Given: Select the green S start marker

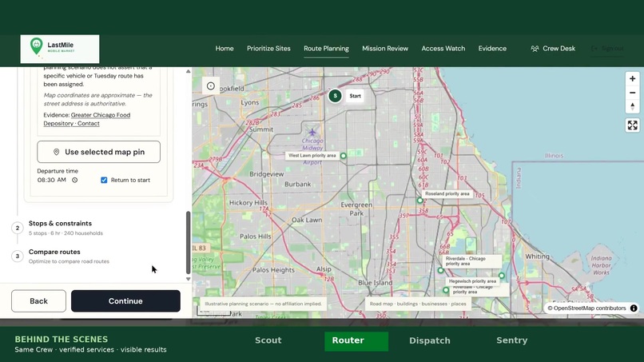Looking at the screenshot, I should click(x=335, y=96).
